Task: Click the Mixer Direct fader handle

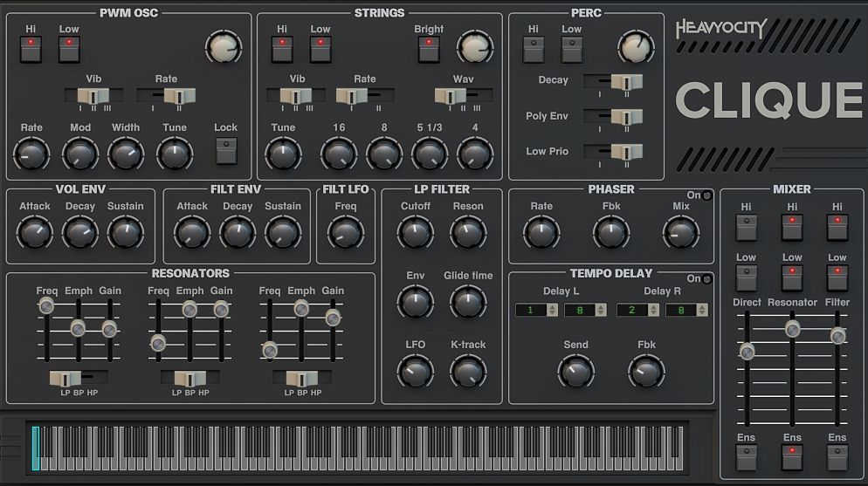Action: (x=747, y=351)
